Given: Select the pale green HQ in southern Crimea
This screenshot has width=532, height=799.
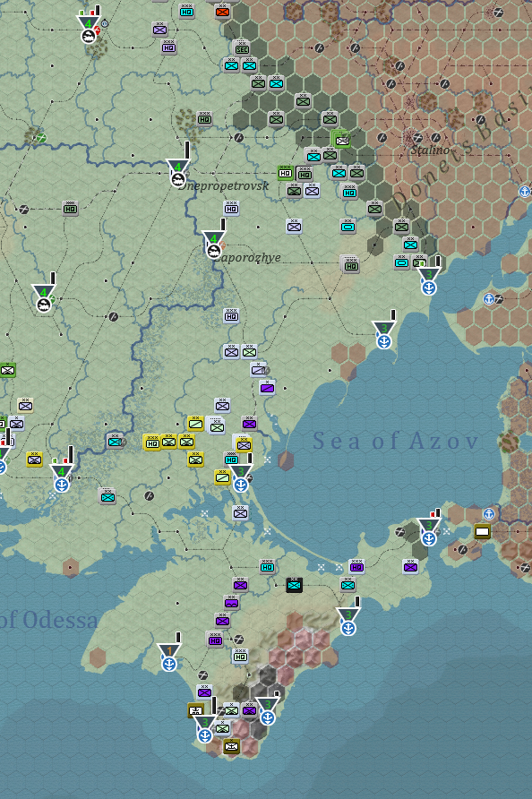Looking at the screenshot, I should click(241, 657).
